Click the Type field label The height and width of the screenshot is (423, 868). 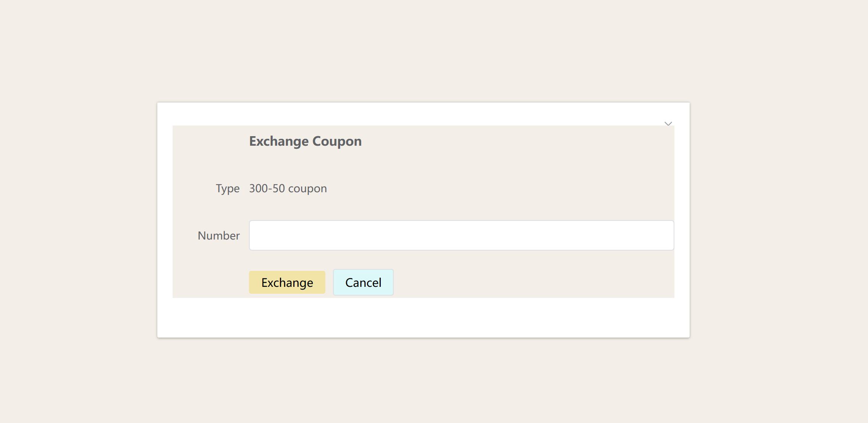pos(228,188)
